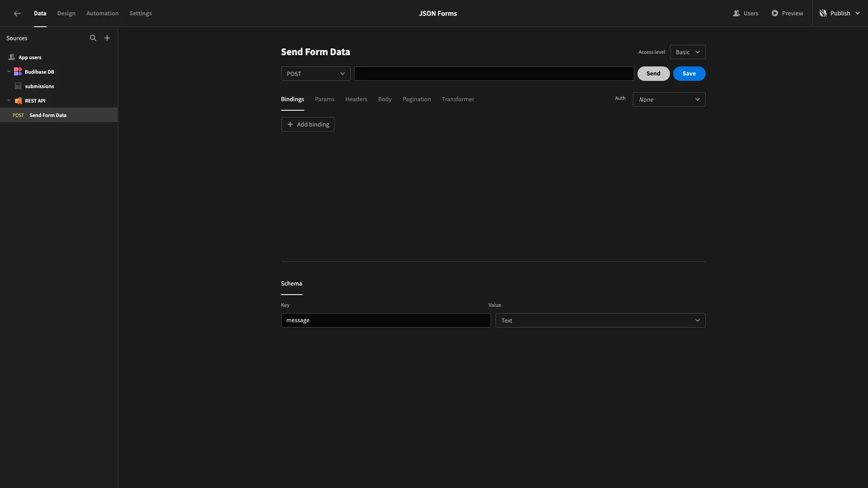Click the Budibase DB logo icon

(18, 71)
